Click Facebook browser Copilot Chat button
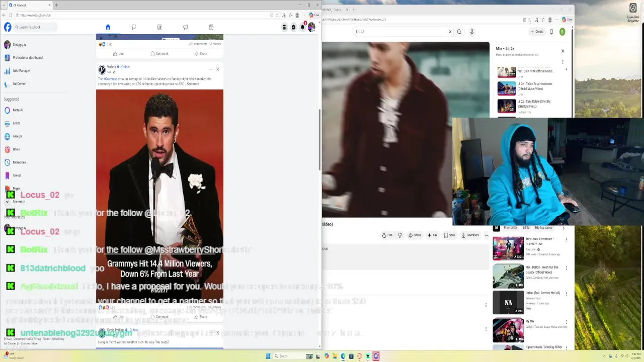This screenshot has height=362, width=644. click(x=314, y=15)
